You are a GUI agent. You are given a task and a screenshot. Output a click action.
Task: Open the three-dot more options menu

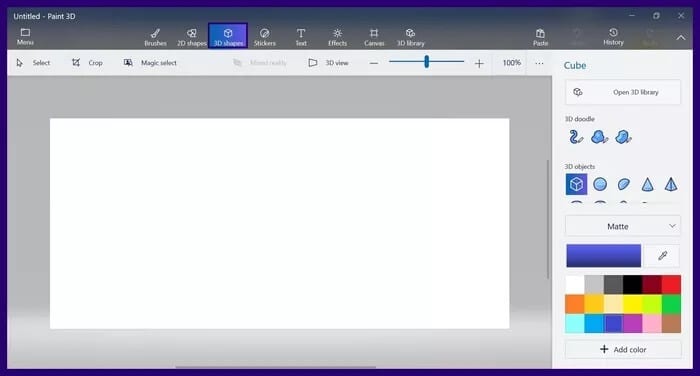pyautogui.click(x=539, y=63)
